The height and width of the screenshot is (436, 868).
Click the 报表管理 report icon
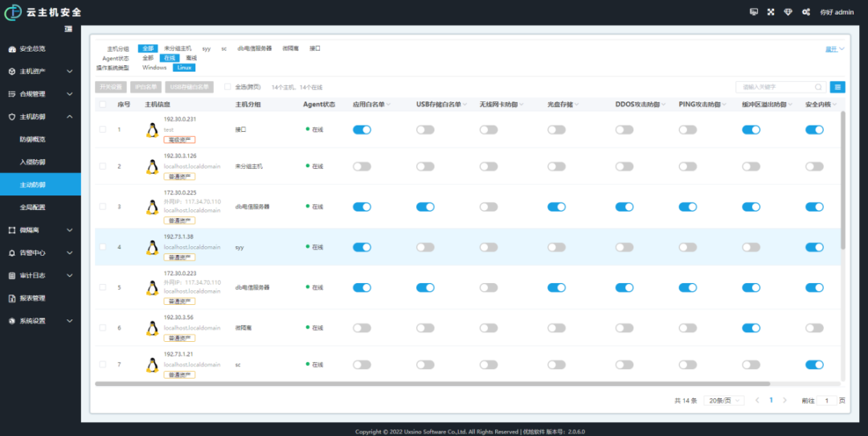click(x=12, y=298)
